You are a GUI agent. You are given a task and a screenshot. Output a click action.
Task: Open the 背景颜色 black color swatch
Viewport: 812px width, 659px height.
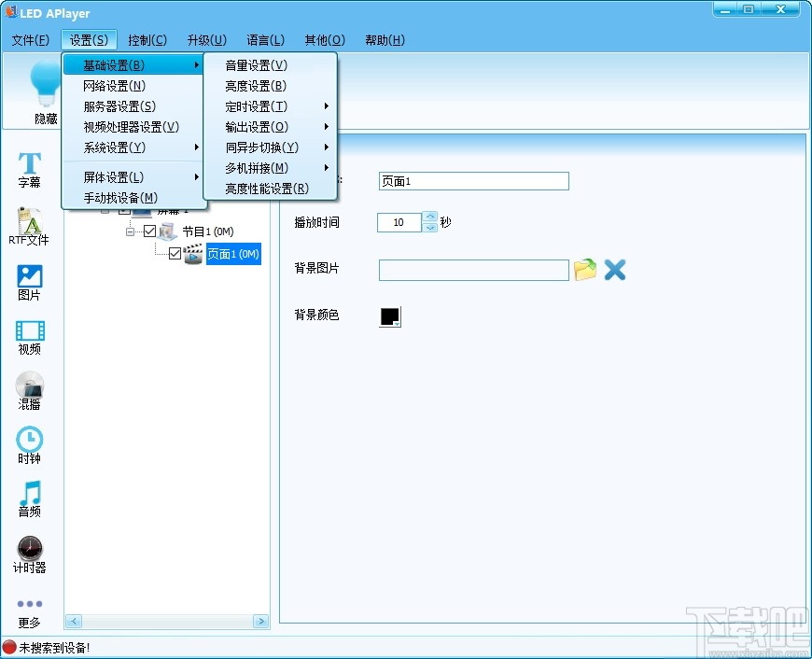389,316
